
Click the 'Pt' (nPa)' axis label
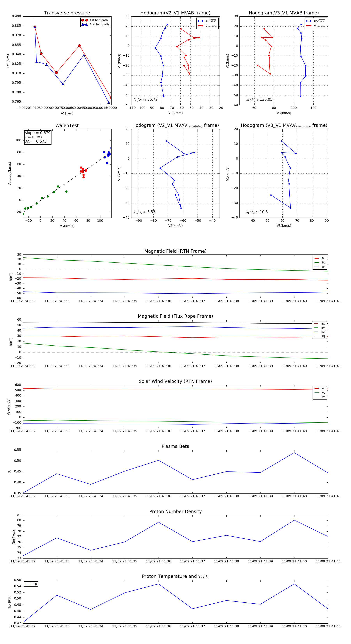8,61
